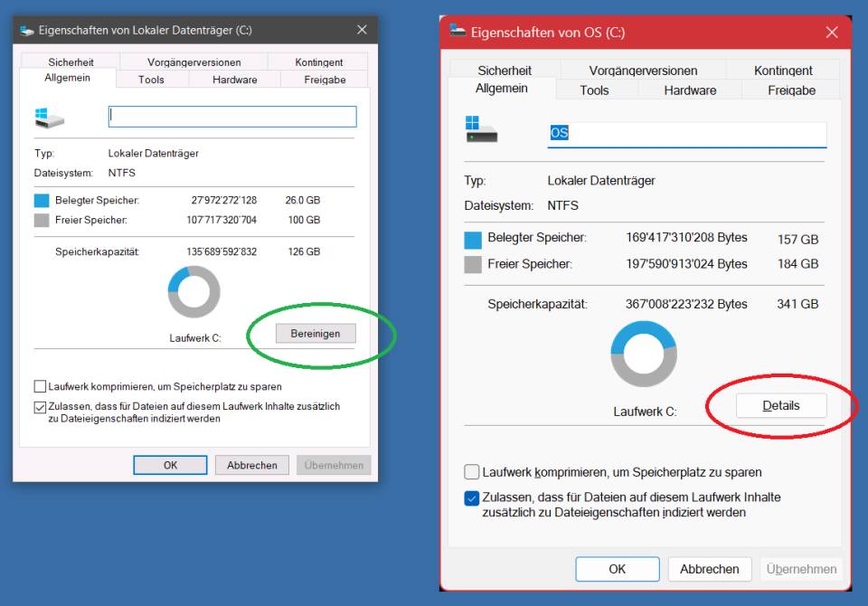Screen dimensions: 868x606
Task: Switch to Hardware tab in OS (C:) window
Action: point(690,90)
